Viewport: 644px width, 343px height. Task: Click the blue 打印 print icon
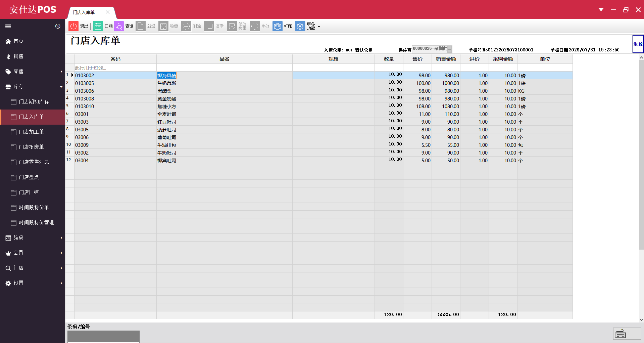click(x=278, y=26)
